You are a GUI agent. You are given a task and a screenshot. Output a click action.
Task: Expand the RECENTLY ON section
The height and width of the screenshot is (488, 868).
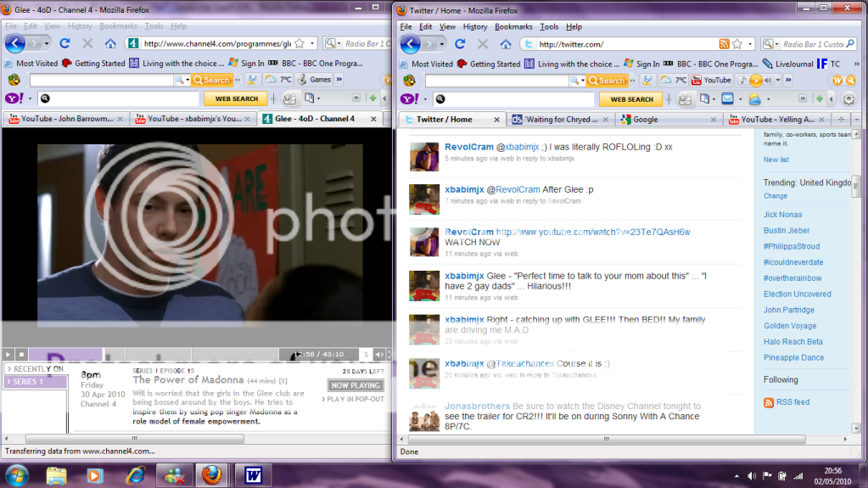click(x=34, y=369)
